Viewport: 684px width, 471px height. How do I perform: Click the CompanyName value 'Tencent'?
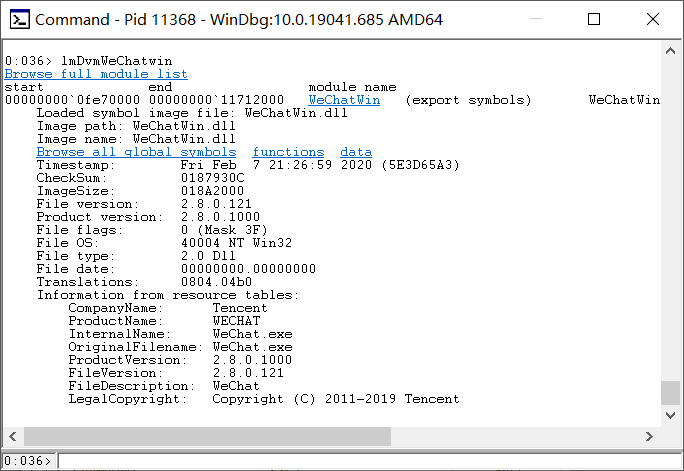tap(240, 308)
